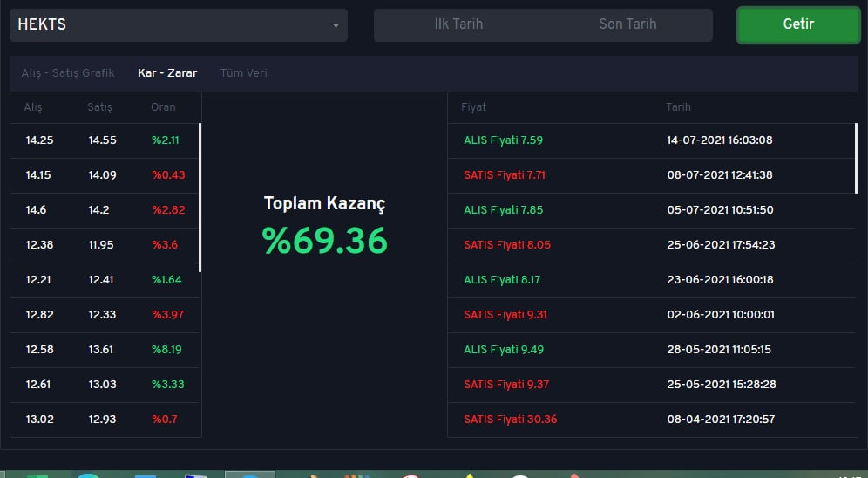
Task: Select ALIS Fiyati 7.59 row
Action: click(x=651, y=140)
